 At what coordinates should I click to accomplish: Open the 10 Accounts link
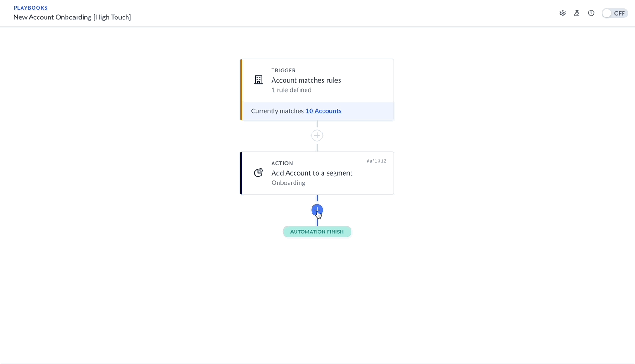[x=323, y=111]
